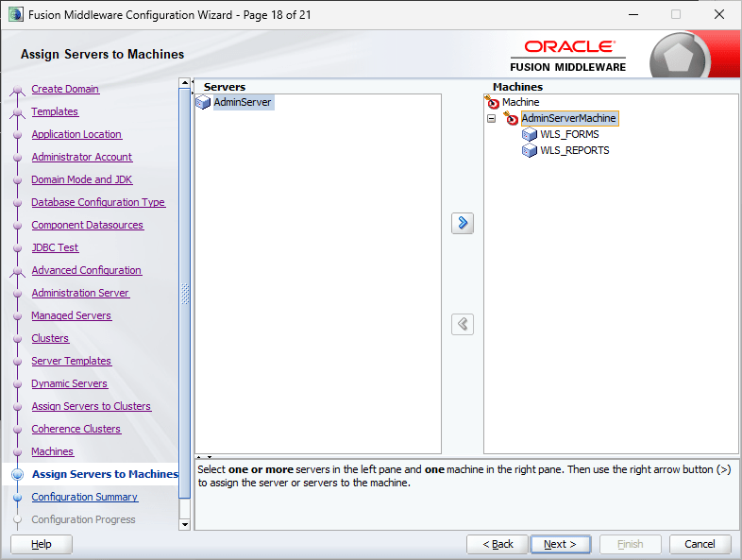
Task: Select AdminServer in the Servers list
Action: 243,102
